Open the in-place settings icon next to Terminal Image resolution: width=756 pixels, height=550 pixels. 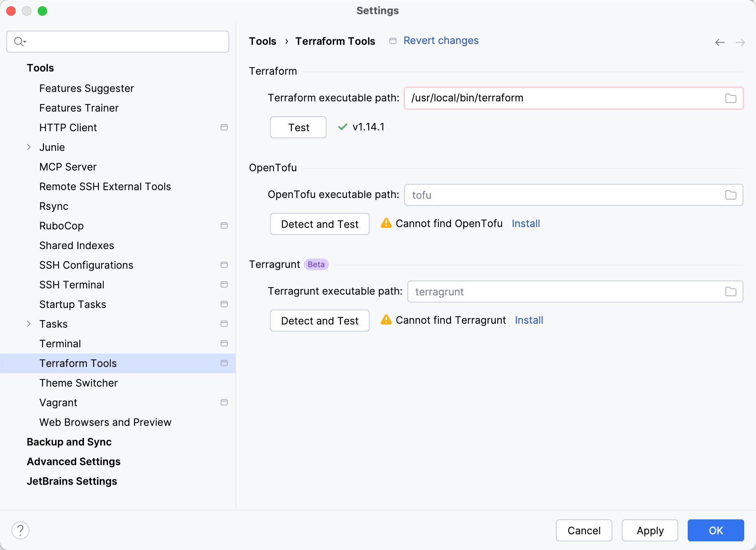(x=224, y=343)
